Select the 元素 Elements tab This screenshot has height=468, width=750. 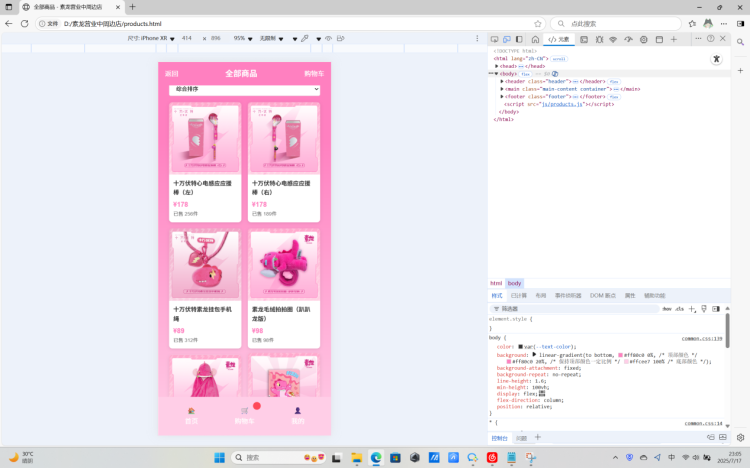click(x=559, y=39)
